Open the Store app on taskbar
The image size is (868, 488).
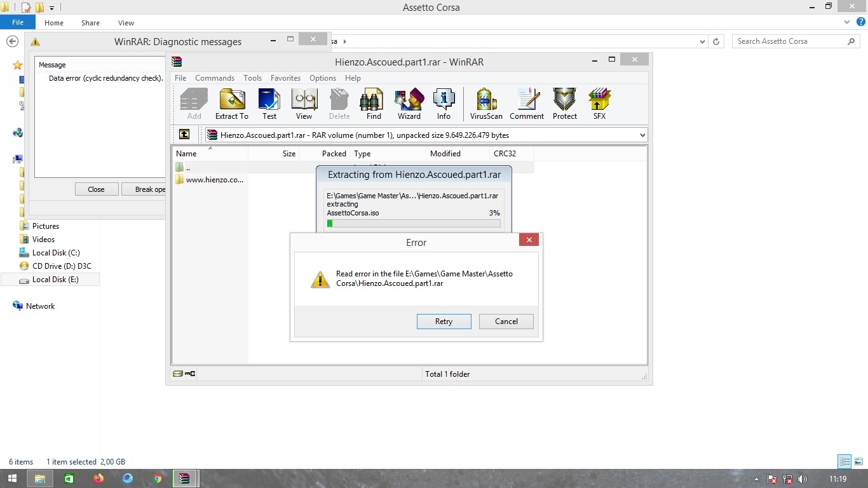pos(69,478)
